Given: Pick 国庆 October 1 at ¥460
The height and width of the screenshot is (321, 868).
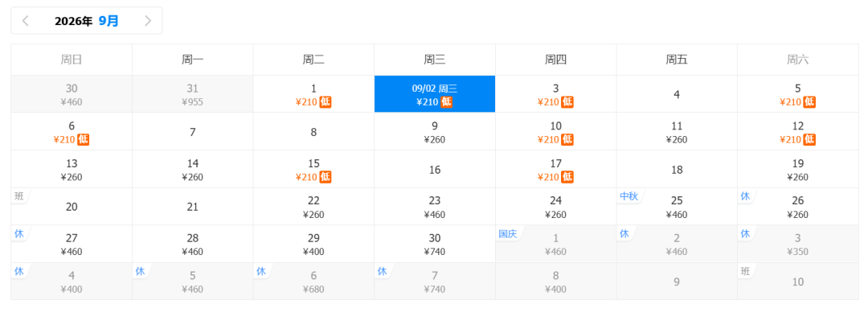Looking at the screenshot, I should pyautogui.click(x=556, y=245).
